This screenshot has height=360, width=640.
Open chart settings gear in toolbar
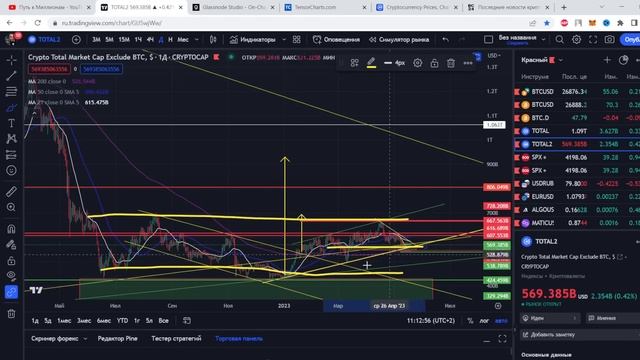[576, 40]
